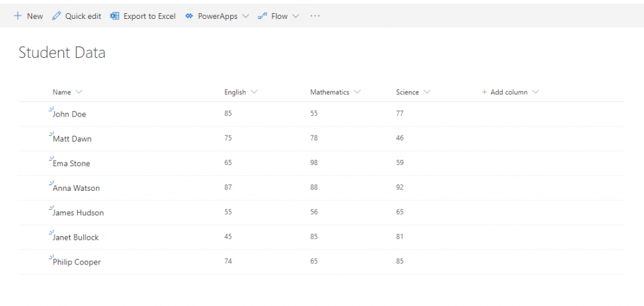Open the Anna Watson list item

click(x=76, y=188)
